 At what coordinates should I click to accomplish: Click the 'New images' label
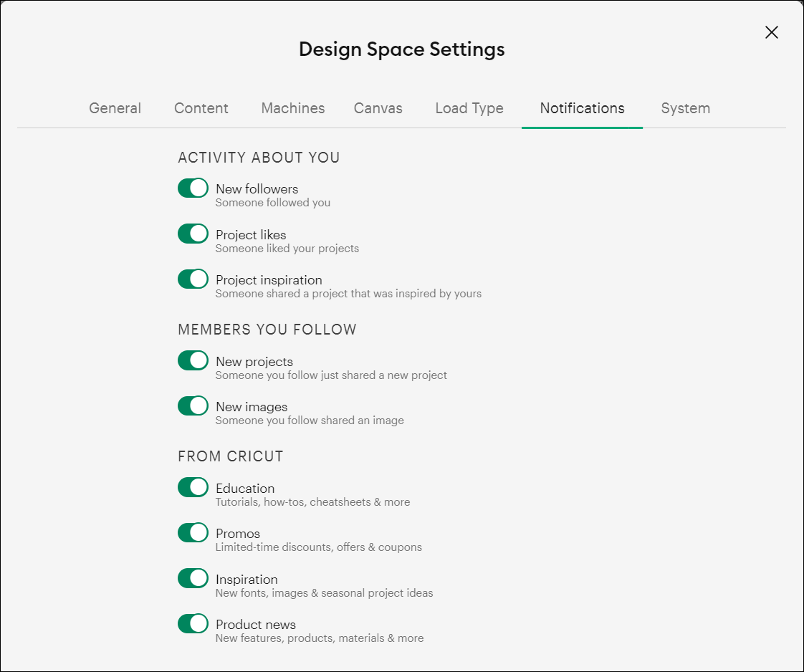click(x=252, y=406)
